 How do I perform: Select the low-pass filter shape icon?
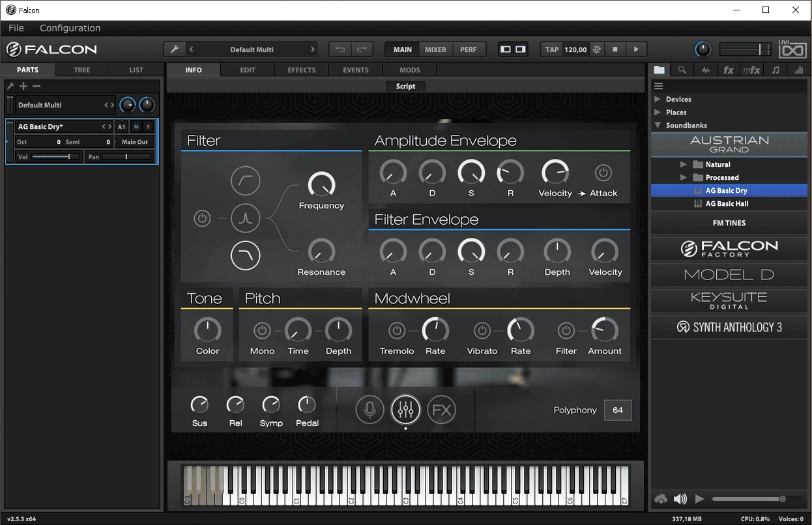pos(245,256)
